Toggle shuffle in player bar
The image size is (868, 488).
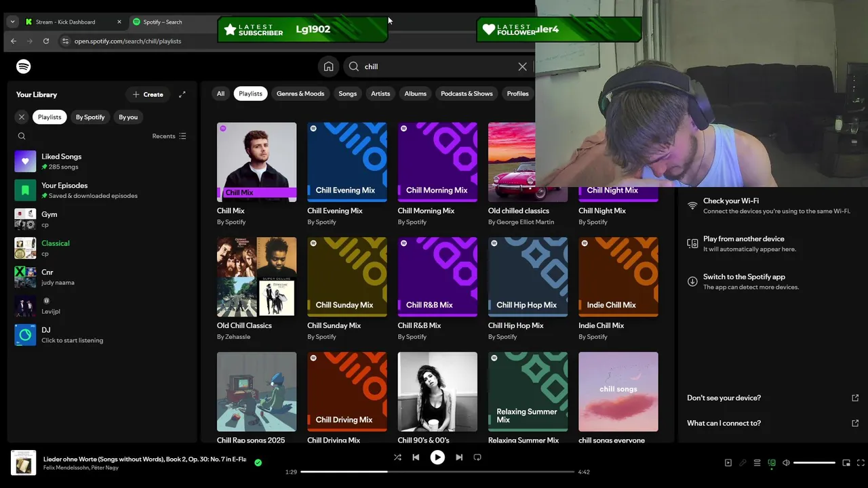coord(397,457)
